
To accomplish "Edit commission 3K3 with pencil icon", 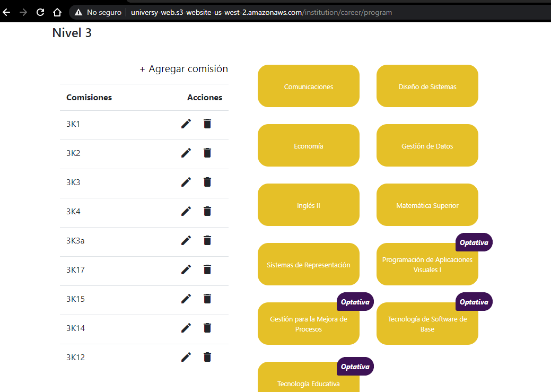I will [x=186, y=182].
